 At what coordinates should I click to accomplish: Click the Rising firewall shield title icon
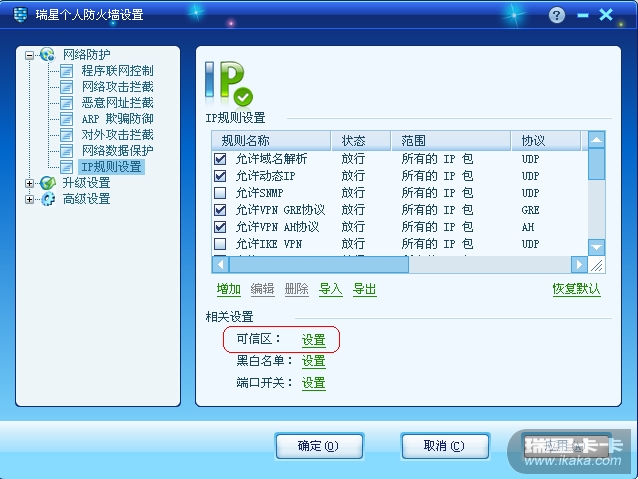pos(20,15)
